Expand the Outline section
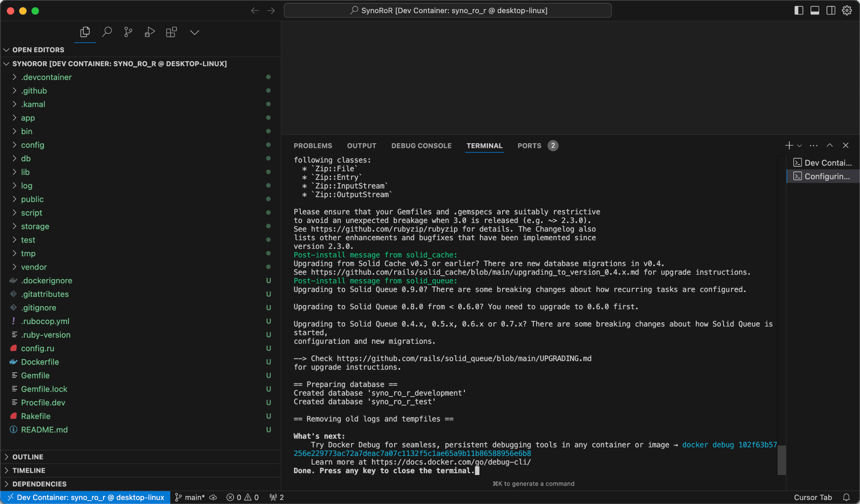Image resolution: width=860 pixels, height=504 pixels. [141, 457]
